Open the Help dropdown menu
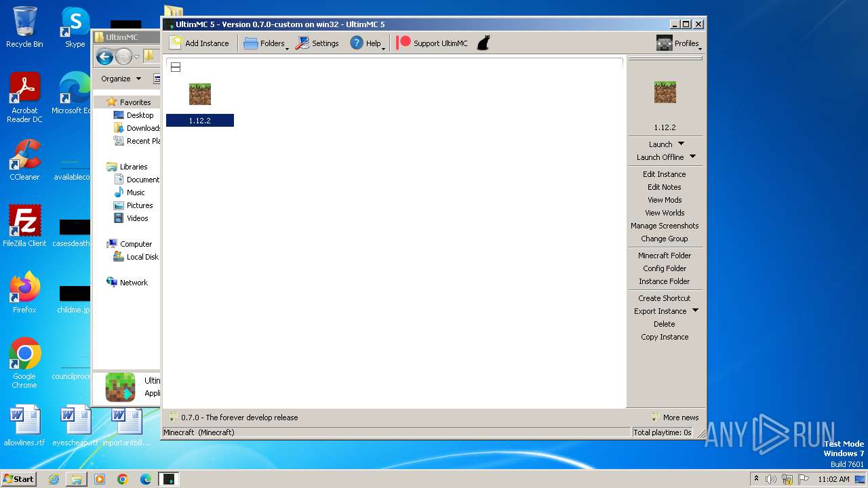The image size is (868, 488). click(367, 43)
